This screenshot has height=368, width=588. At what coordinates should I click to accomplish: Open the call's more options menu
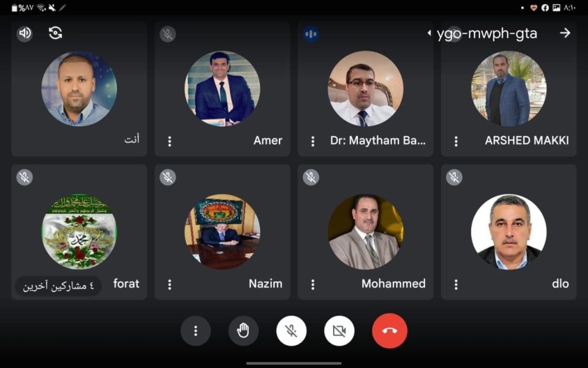pos(195,331)
